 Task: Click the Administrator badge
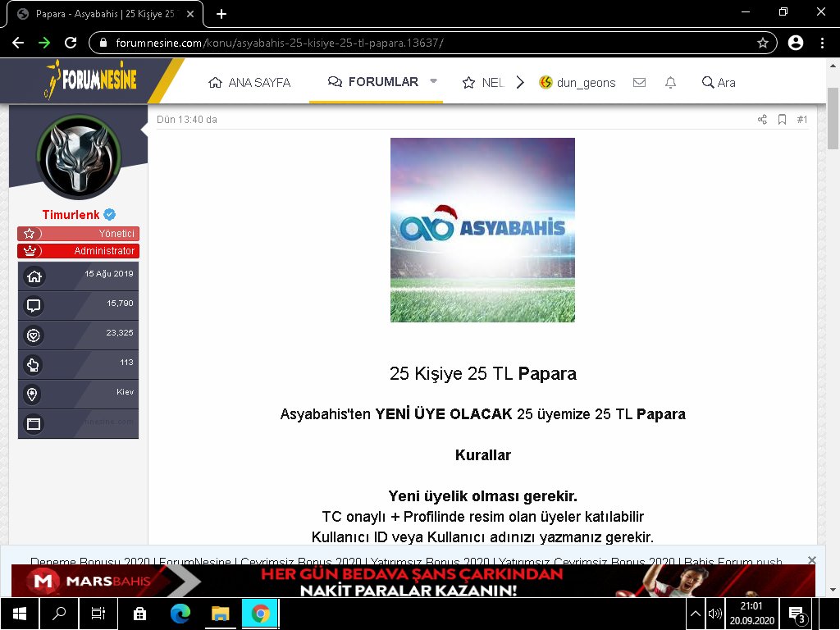point(78,251)
